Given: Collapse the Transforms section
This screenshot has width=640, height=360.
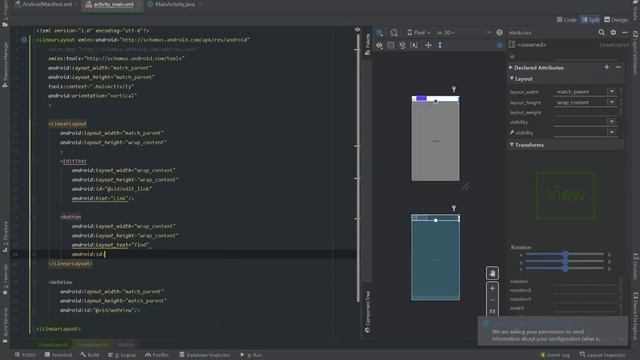Looking at the screenshot, I should (511, 144).
